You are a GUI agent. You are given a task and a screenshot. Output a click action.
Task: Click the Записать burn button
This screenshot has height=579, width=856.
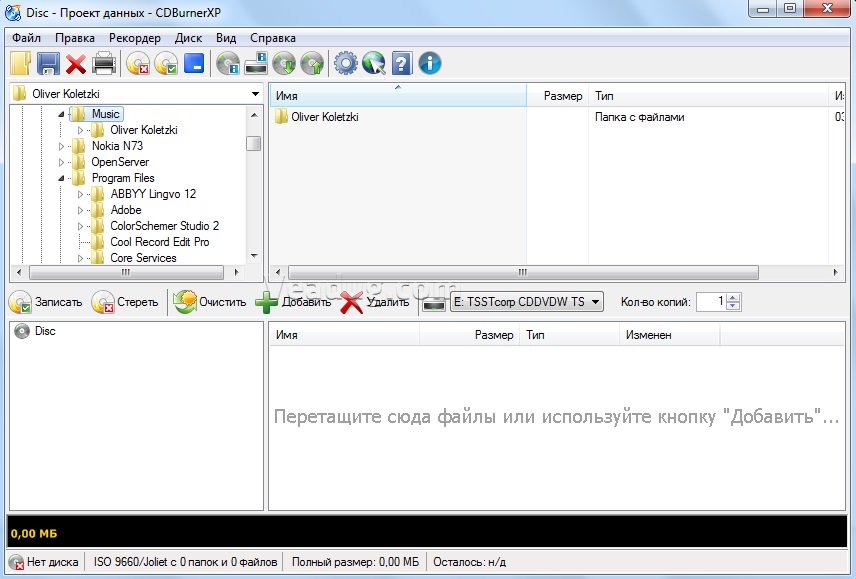click(46, 302)
